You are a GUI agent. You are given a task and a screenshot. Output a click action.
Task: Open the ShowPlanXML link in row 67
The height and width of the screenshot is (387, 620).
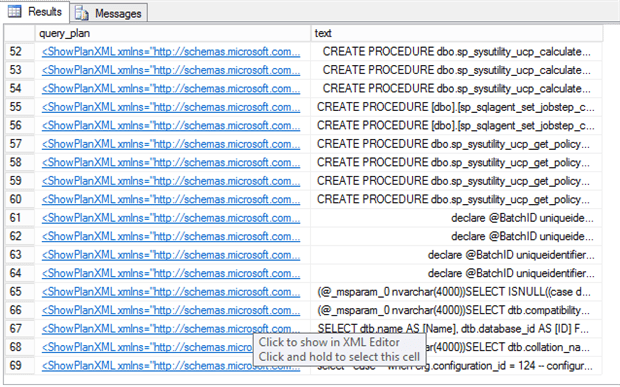(171, 329)
